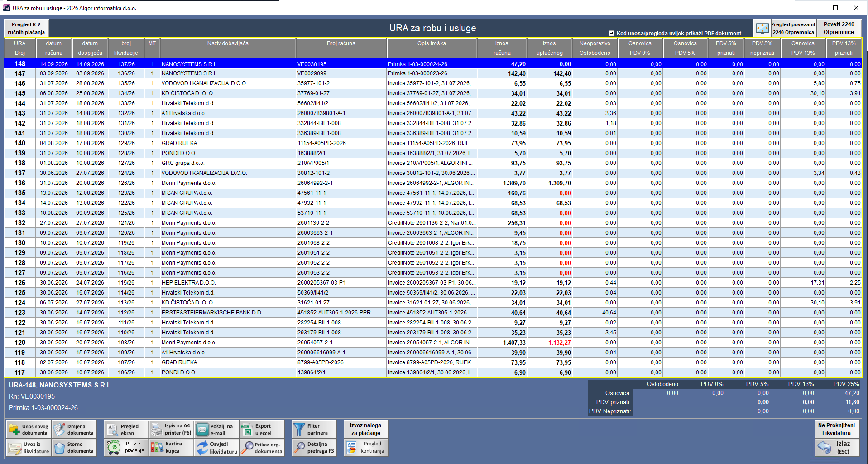Click amount '160,76' in row 135
This screenshot has height=464, width=868.
coord(502,193)
